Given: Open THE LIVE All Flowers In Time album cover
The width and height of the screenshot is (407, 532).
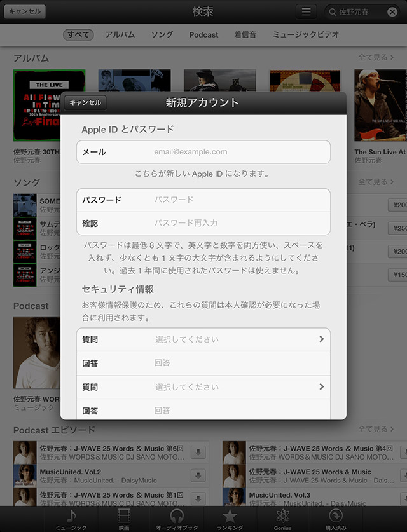Looking at the screenshot, I should point(37,105).
